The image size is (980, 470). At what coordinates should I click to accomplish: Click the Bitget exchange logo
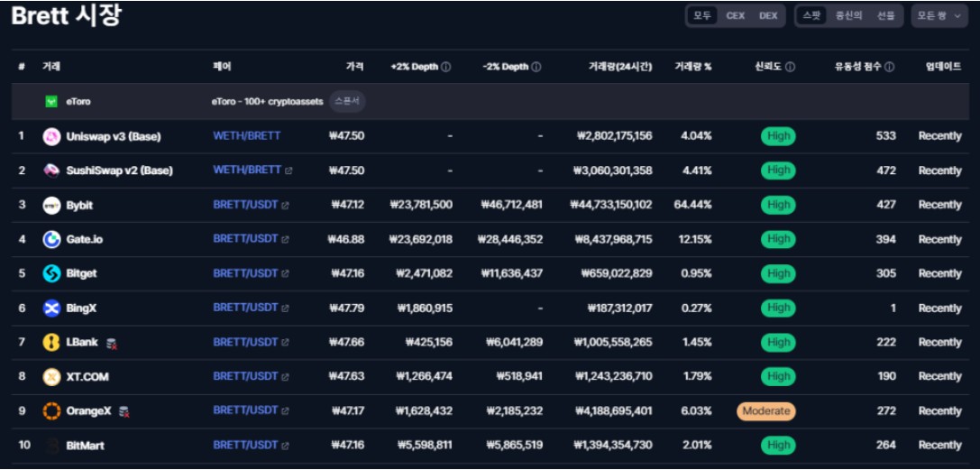[51, 273]
